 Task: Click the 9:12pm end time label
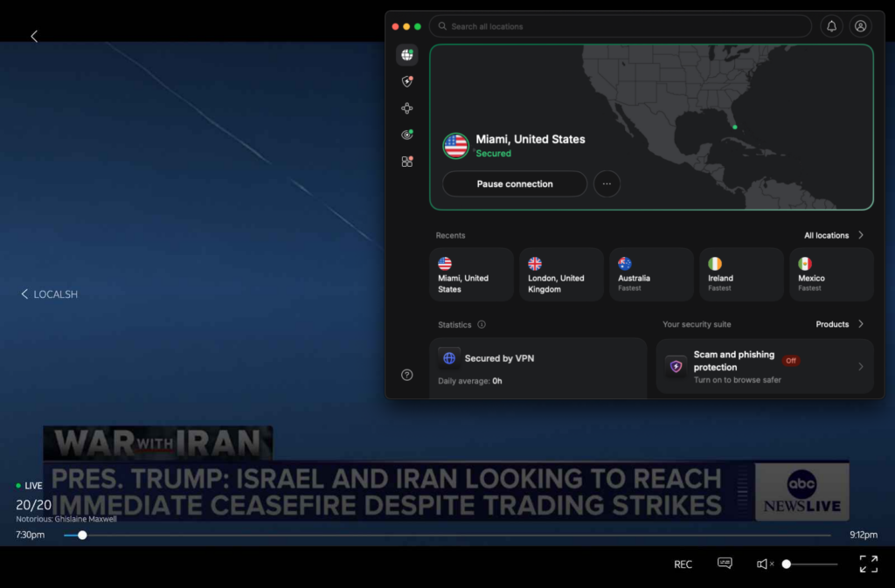click(x=863, y=535)
